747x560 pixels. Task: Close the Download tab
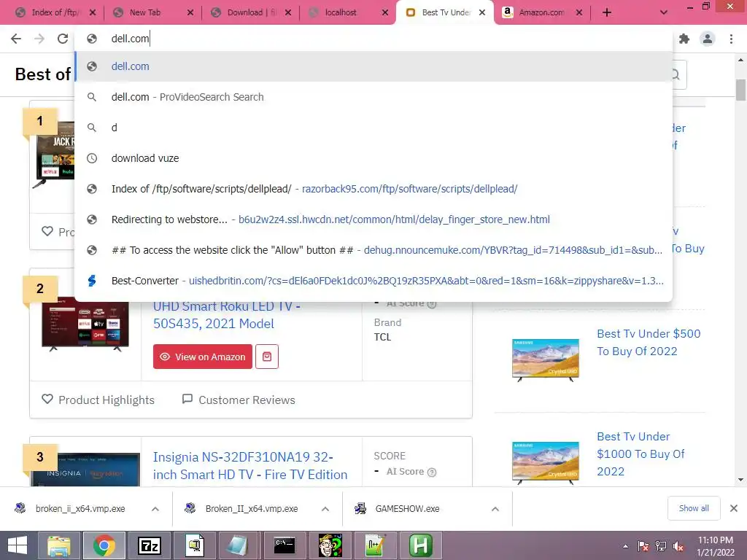click(x=287, y=12)
